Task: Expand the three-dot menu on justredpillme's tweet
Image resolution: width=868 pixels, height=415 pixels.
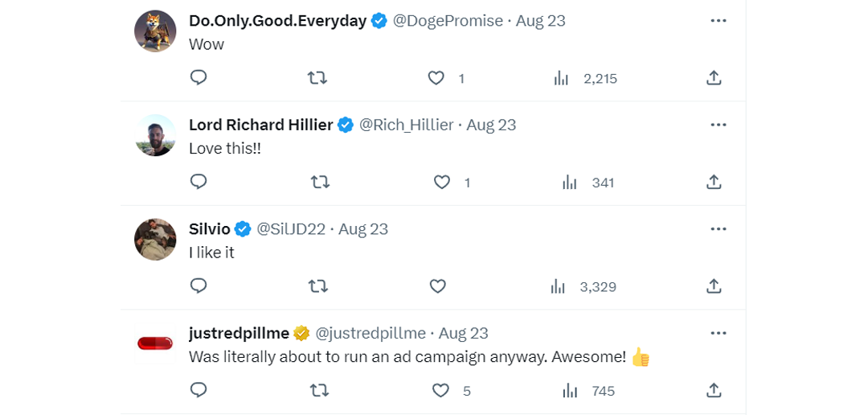Action: tap(718, 333)
